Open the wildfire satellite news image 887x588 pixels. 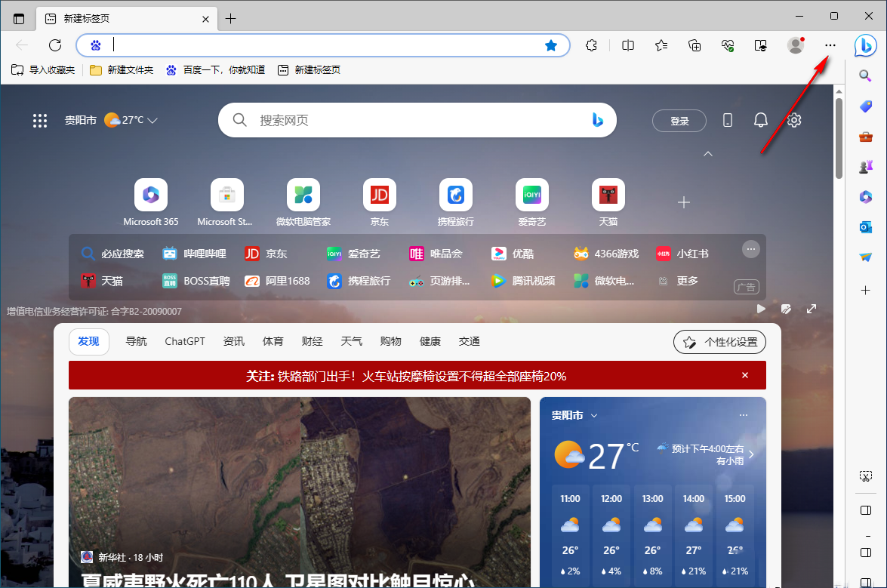[x=300, y=492]
